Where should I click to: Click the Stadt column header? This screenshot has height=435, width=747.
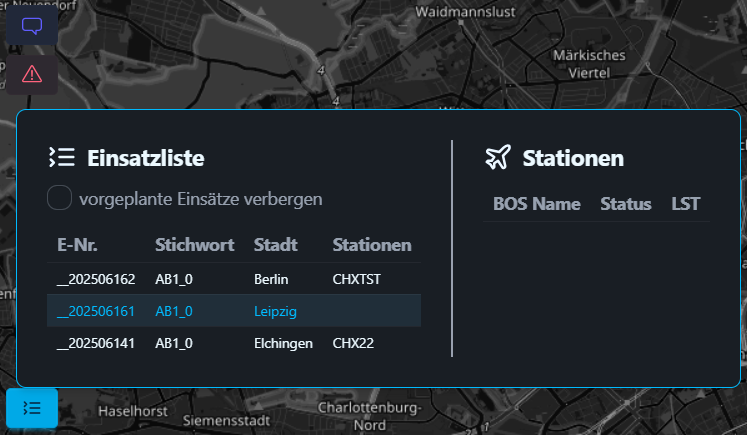click(275, 245)
